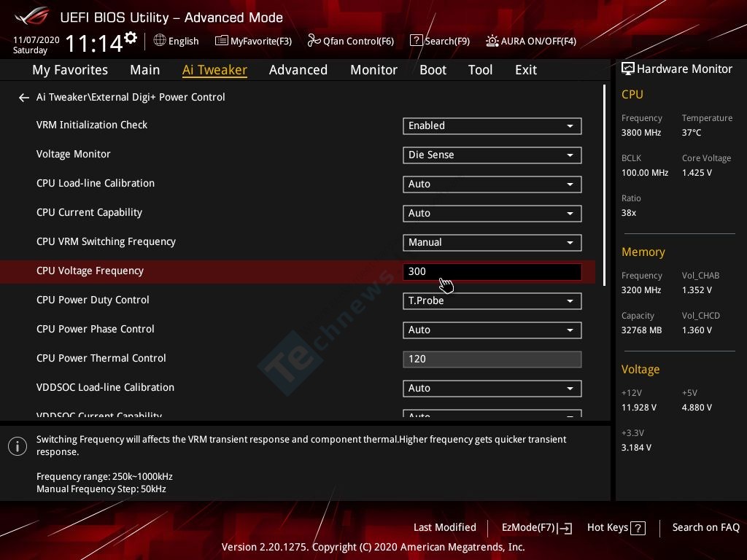Go back using the arrow icon
Screen dimensions: 747x560
pyautogui.click(x=24, y=98)
